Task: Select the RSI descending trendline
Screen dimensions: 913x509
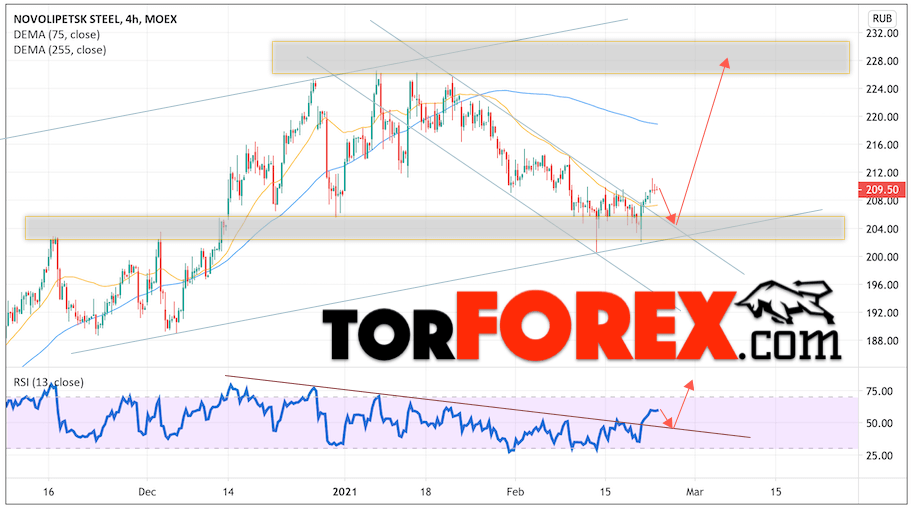Action: point(488,407)
